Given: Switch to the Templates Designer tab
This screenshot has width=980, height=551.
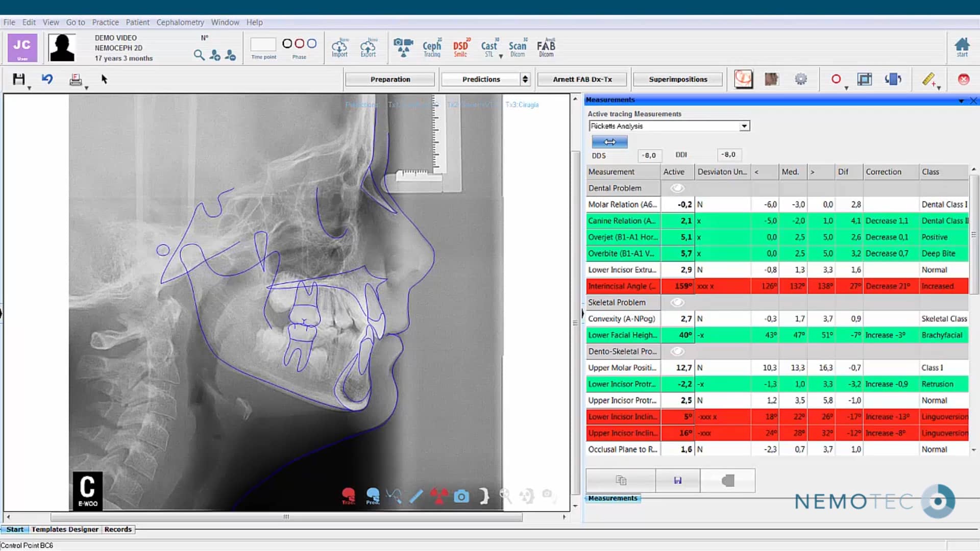Looking at the screenshot, I should [x=65, y=530].
